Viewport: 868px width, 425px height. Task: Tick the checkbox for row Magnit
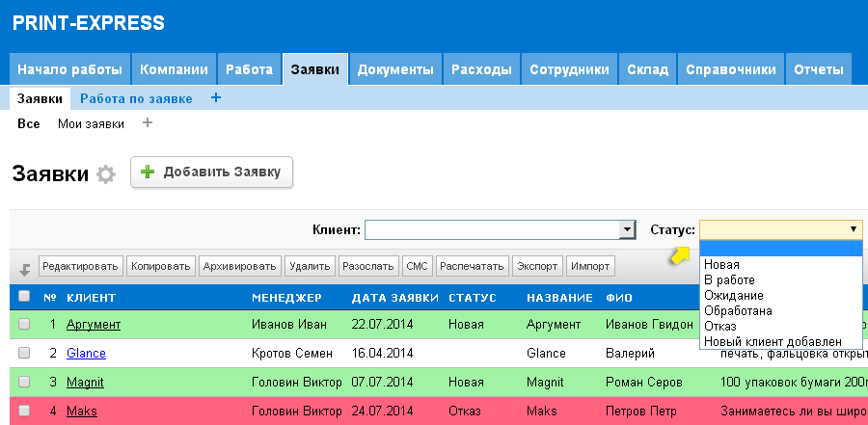[x=24, y=383]
